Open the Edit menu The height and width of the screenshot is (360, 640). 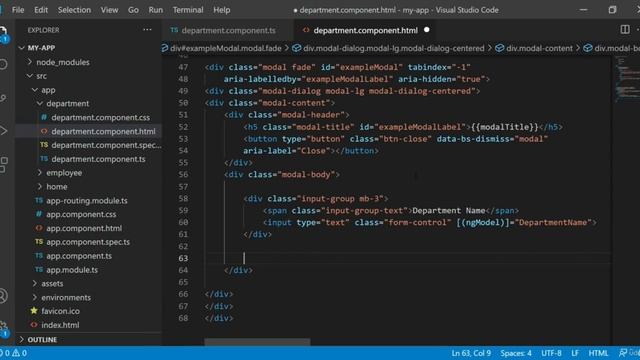tap(41, 10)
